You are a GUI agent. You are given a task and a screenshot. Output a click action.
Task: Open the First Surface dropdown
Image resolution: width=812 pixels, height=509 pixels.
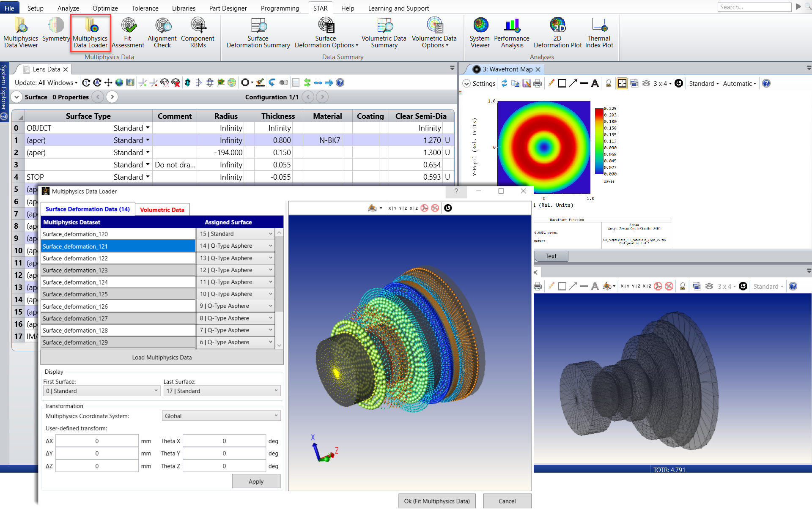tap(102, 391)
